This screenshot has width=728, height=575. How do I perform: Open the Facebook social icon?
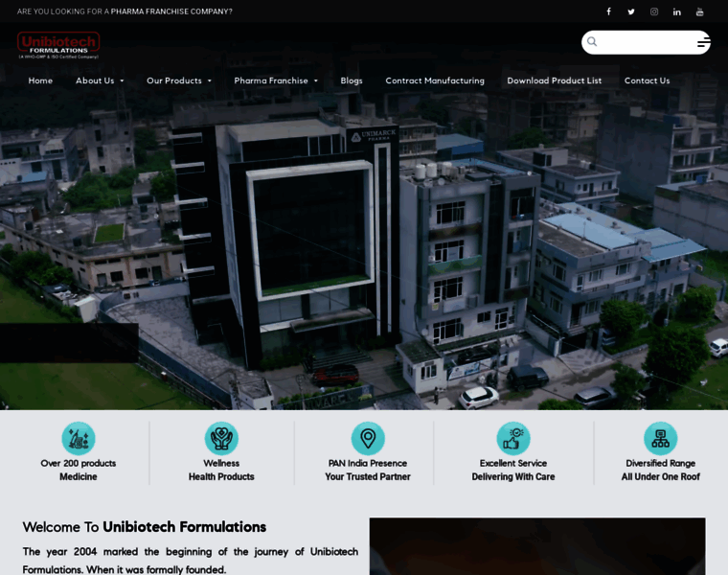608,11
